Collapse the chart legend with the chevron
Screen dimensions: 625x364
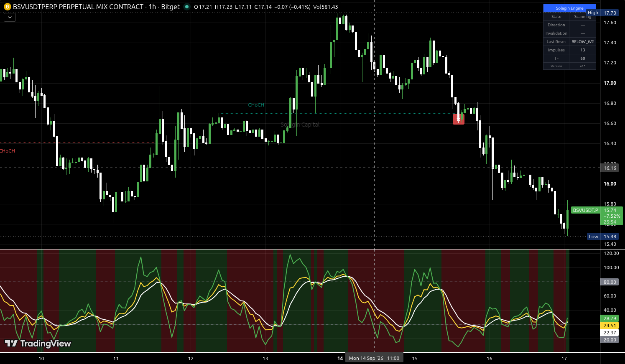10,18
